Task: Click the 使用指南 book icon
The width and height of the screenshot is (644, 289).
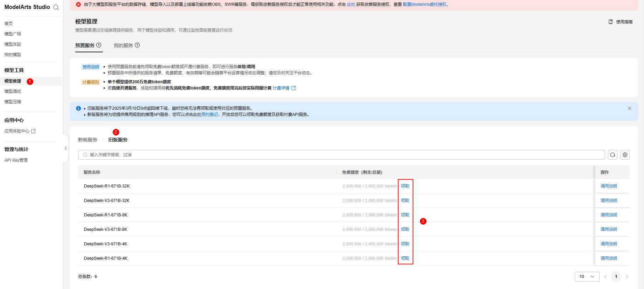Action: (611, 22)
